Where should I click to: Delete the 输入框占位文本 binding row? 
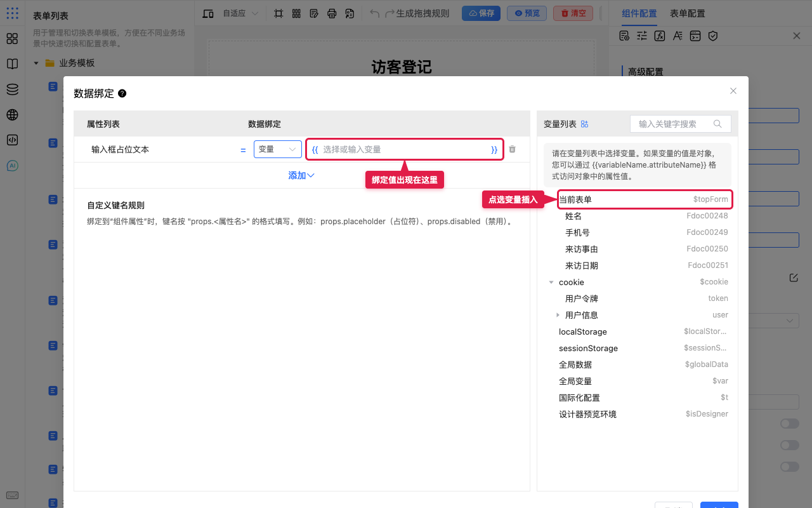(x=513, y=149)
